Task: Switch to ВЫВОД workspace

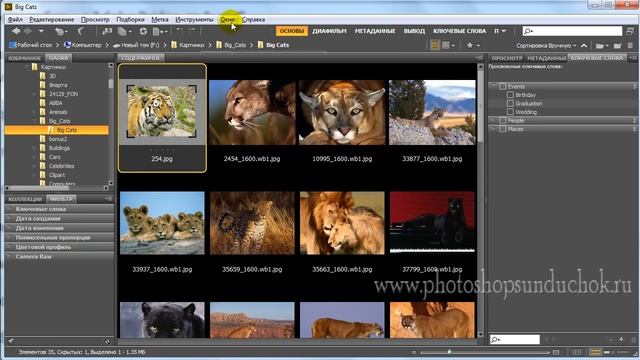Action: pyautogui.click(x=414, y=31)
